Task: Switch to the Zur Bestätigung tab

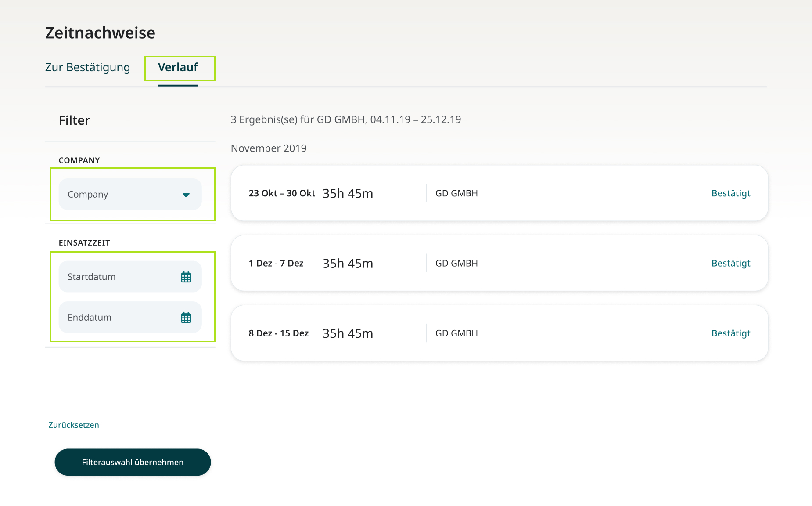Action: pyautogui.click(x=87, y=67)
